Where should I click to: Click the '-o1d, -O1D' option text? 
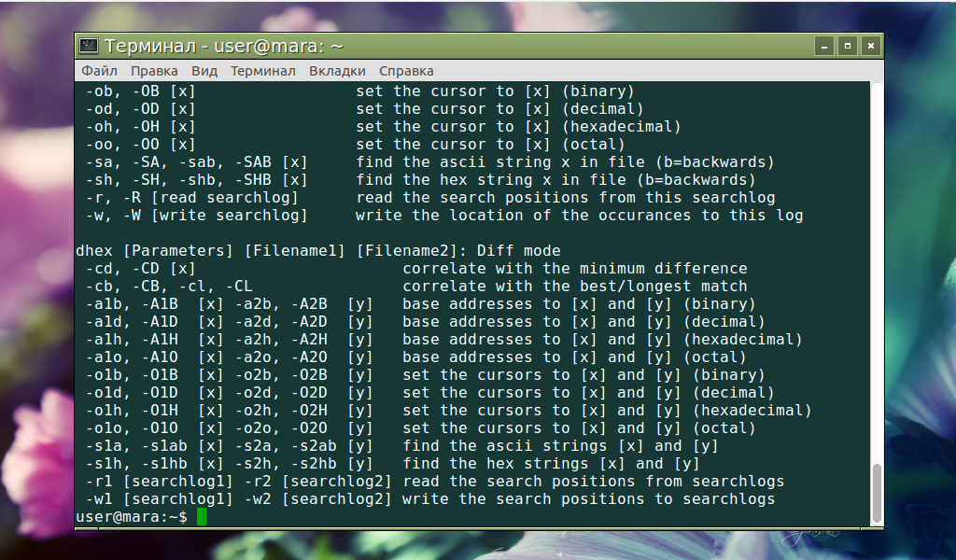[132, 392]
